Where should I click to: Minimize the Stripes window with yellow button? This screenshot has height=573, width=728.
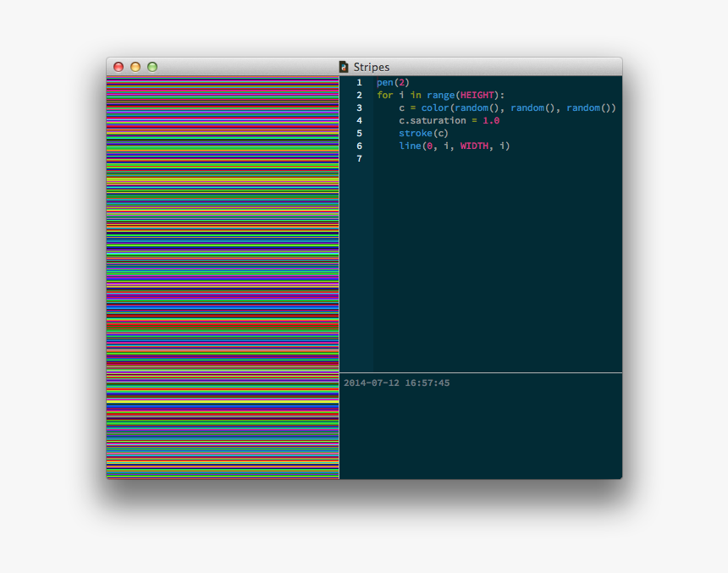click(135, 67)
